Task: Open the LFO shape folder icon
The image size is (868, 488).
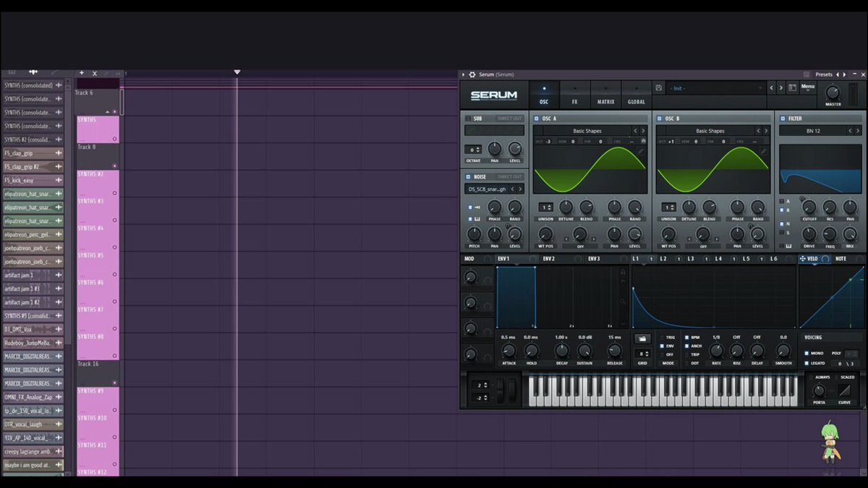Action: pyautogui.click(x=642, y=338)
